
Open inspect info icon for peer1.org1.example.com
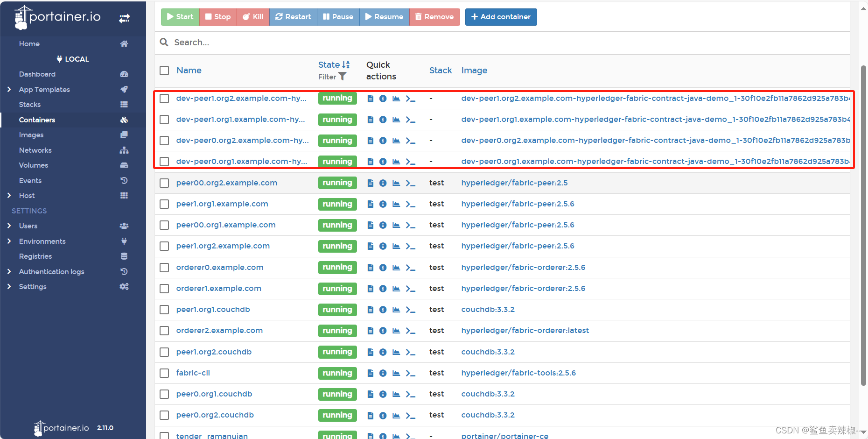[x=383, y=204]
